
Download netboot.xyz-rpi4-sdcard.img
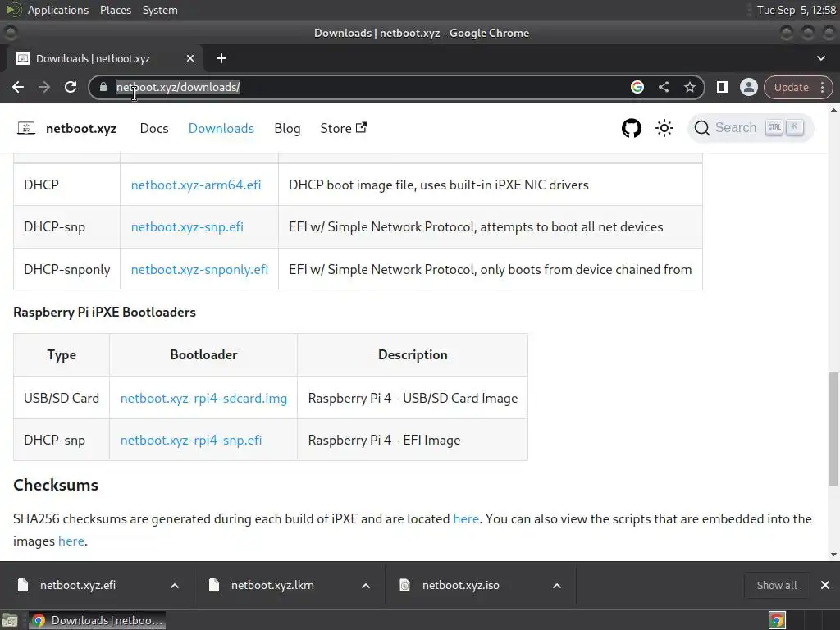point(203,398)
